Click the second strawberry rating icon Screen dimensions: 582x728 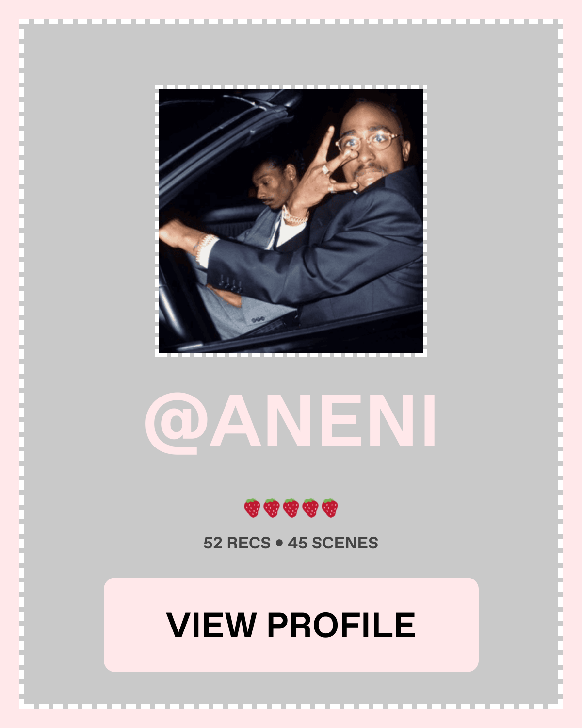(272, 508)
